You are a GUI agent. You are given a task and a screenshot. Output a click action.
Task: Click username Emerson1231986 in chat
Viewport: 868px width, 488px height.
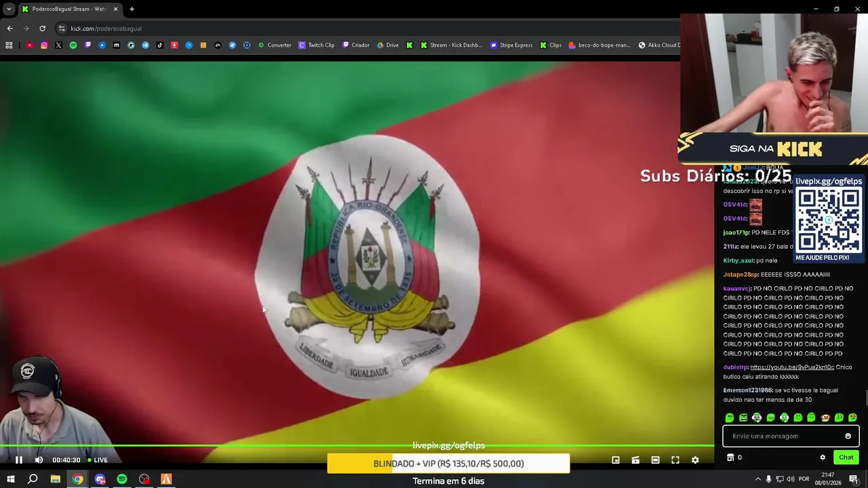point(747,390)
